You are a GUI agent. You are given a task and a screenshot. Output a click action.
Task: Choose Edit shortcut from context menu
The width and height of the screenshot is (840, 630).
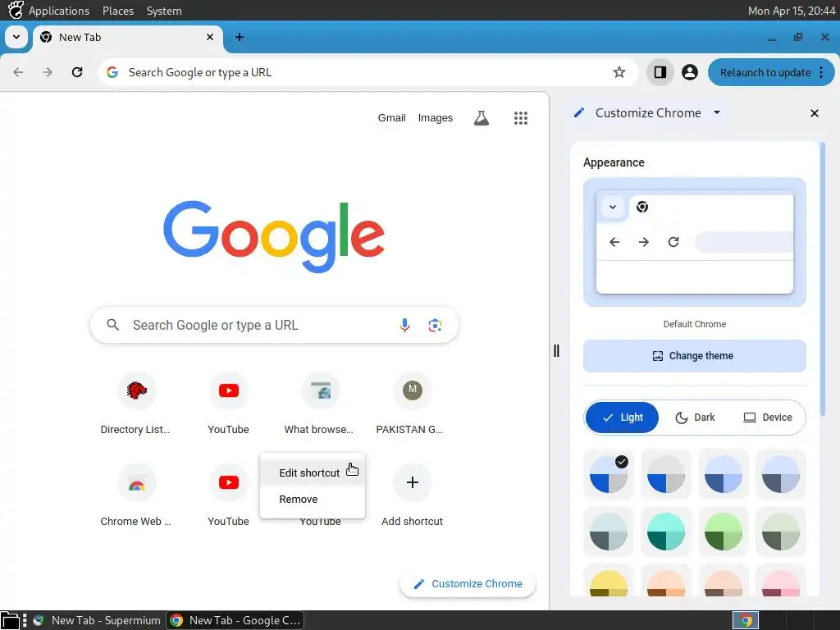[312, 472]
